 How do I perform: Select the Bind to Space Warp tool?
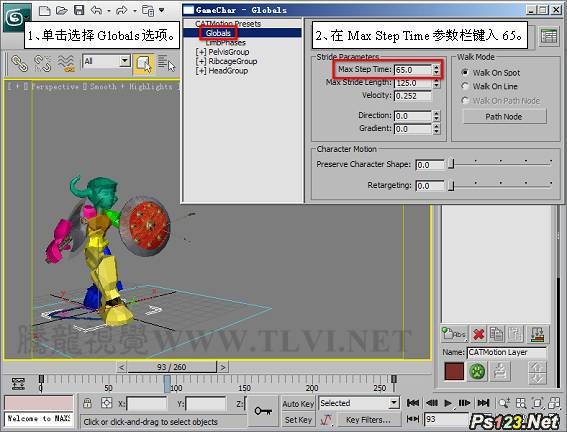(66, 63)
